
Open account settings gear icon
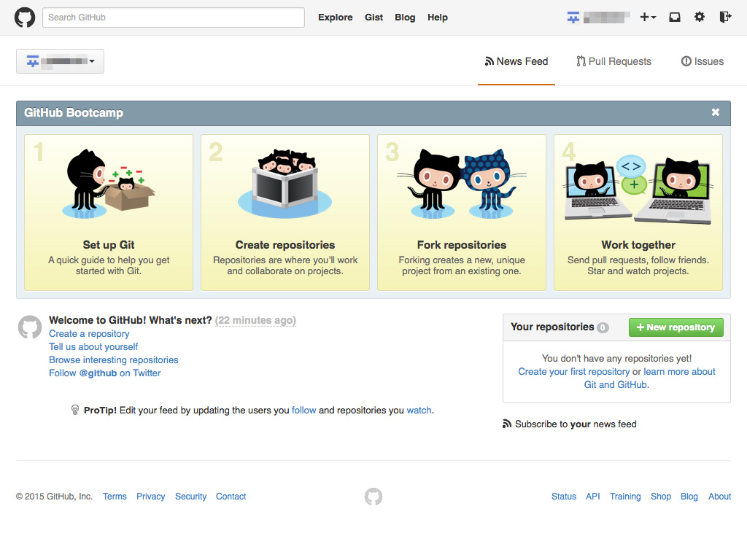[700, 17]
